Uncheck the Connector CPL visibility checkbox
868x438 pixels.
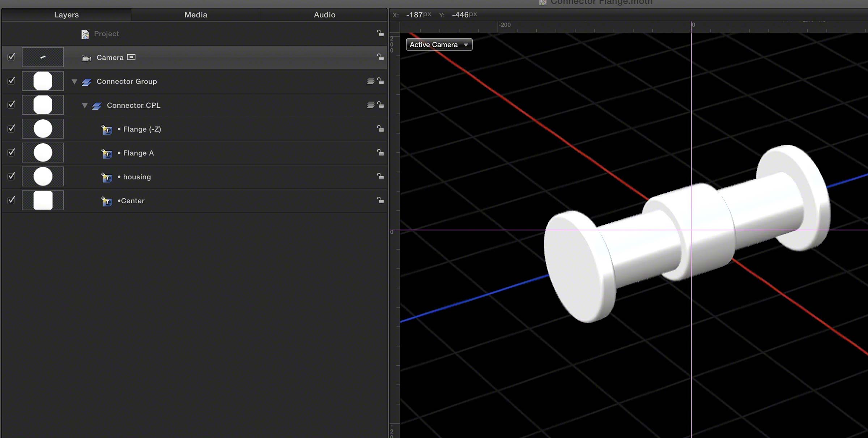(x=11, y=105)
